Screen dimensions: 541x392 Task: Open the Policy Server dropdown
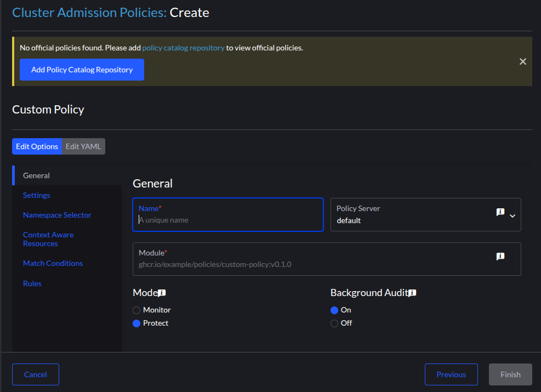(x=512, y=214)
